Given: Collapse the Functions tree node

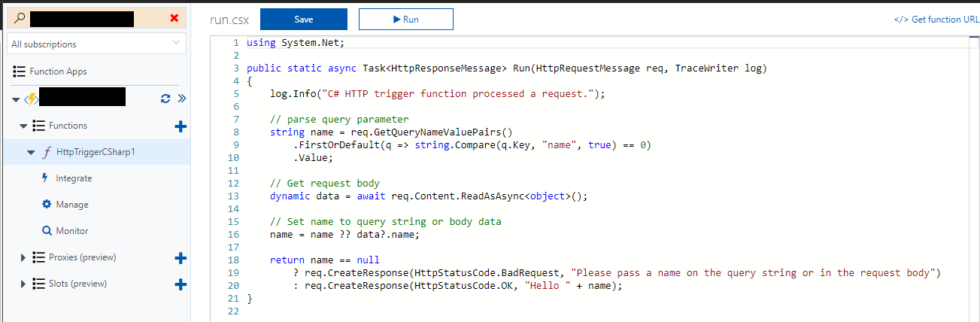Looking at the screenshot, I should tap(24, 126).
